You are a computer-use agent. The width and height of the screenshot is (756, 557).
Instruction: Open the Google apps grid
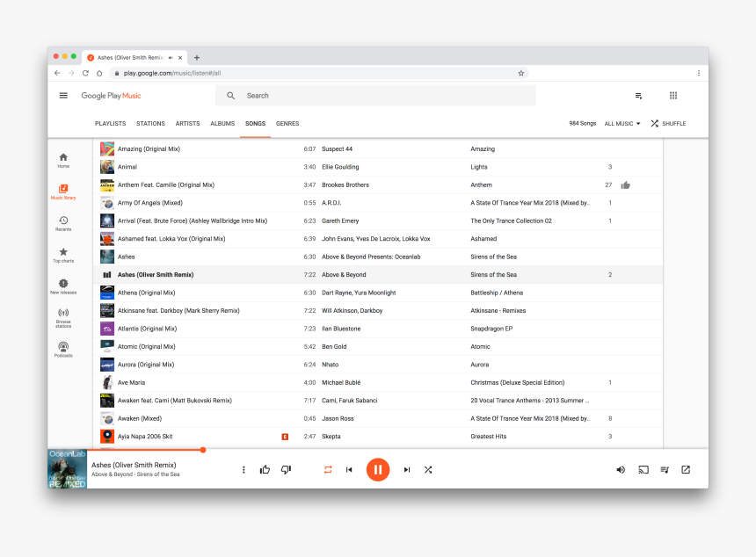coord(673,96)
